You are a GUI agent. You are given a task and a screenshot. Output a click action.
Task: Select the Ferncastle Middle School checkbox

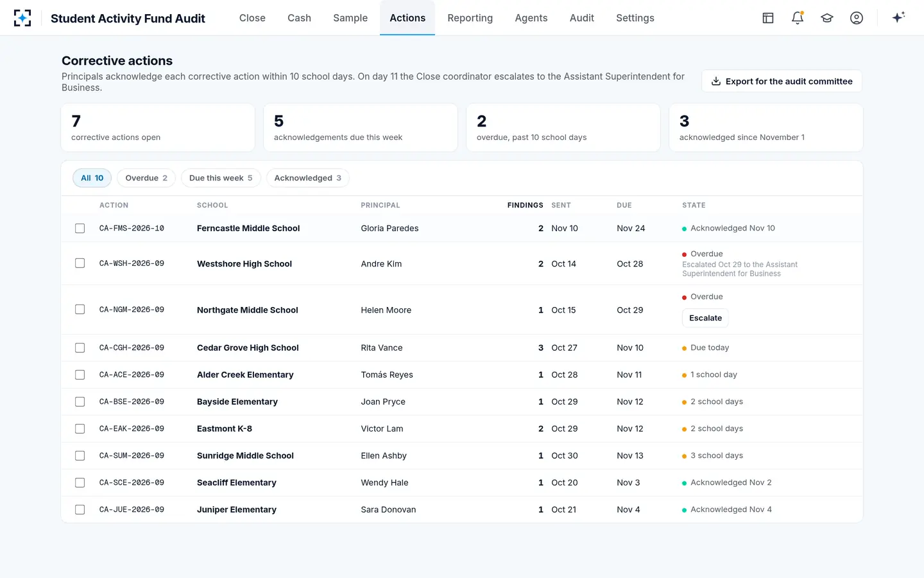(x=80, y=229)
